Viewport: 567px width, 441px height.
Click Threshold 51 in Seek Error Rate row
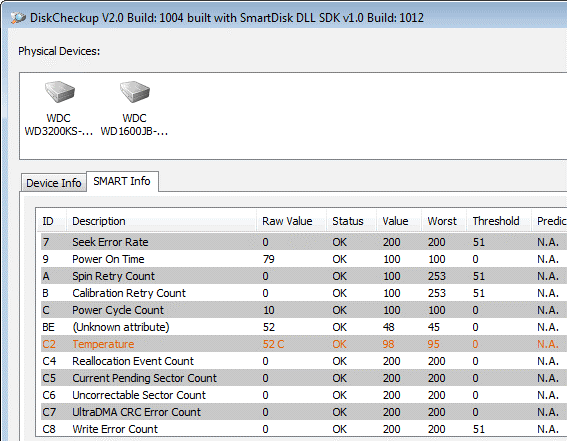(x=479, y=242)
